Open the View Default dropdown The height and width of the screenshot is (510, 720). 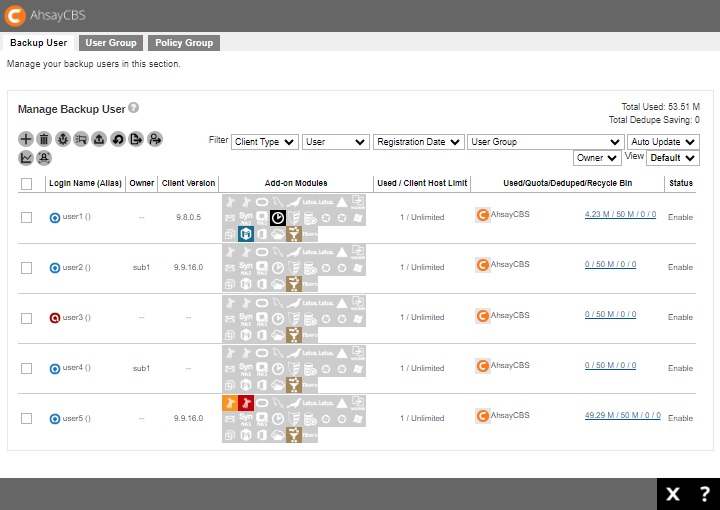(x=672, y=158)
